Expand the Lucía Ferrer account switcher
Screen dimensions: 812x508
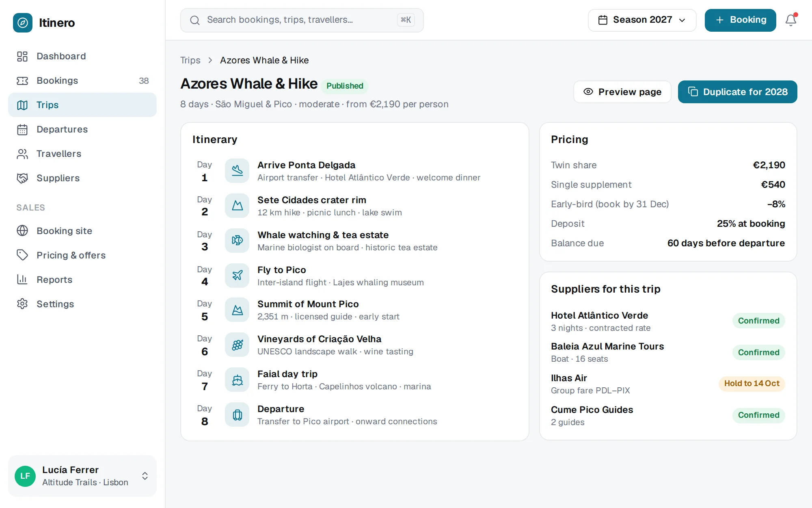click(82, 476)
